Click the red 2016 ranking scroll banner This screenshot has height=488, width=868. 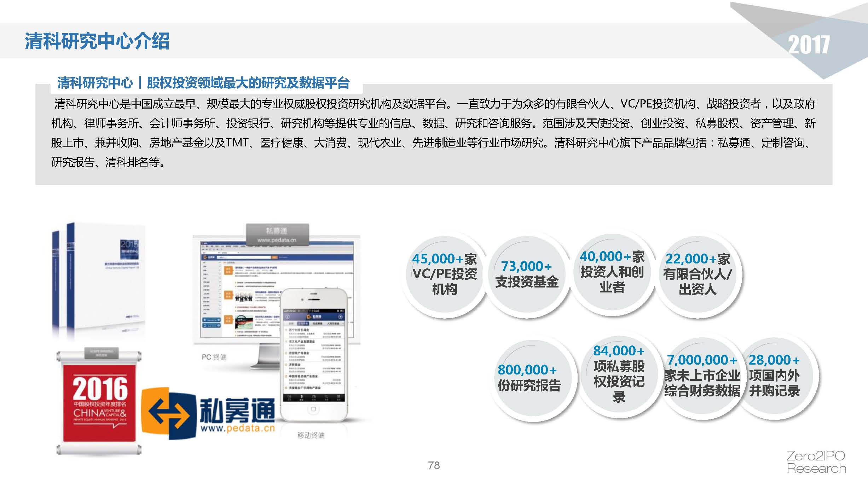(x=99, y=403)
